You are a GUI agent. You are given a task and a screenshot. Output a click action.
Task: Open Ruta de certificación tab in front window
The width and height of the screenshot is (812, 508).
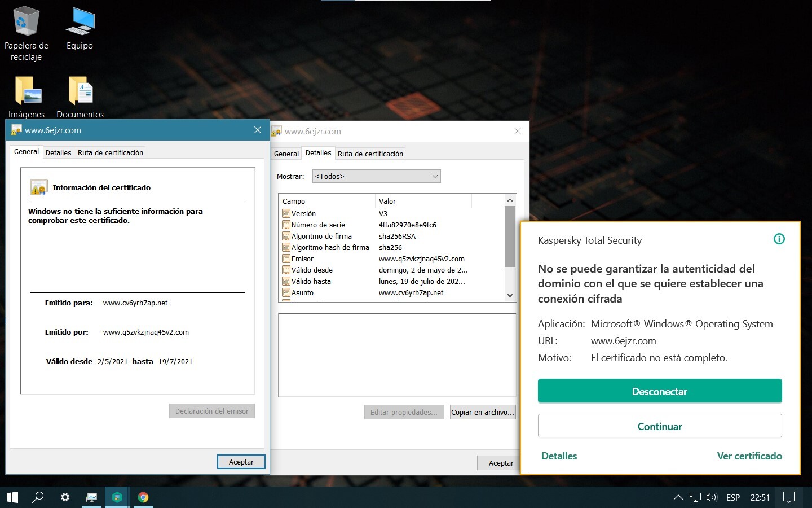[111, 153]
